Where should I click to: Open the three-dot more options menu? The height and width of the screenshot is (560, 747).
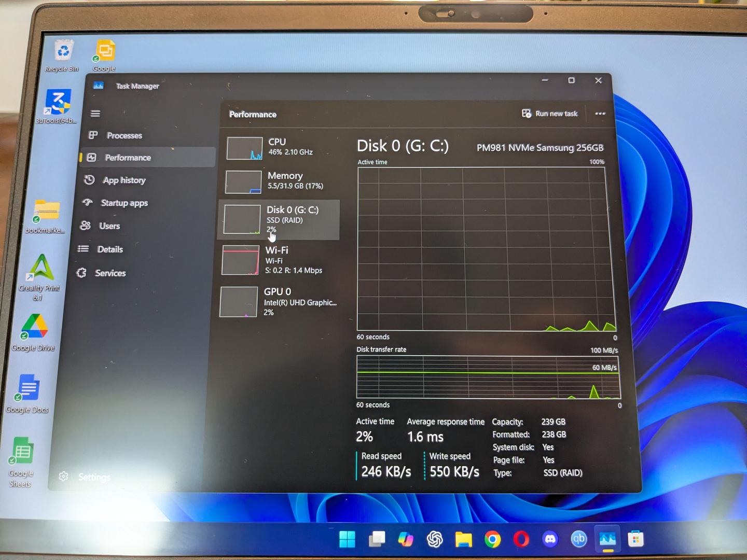(600, 114)
